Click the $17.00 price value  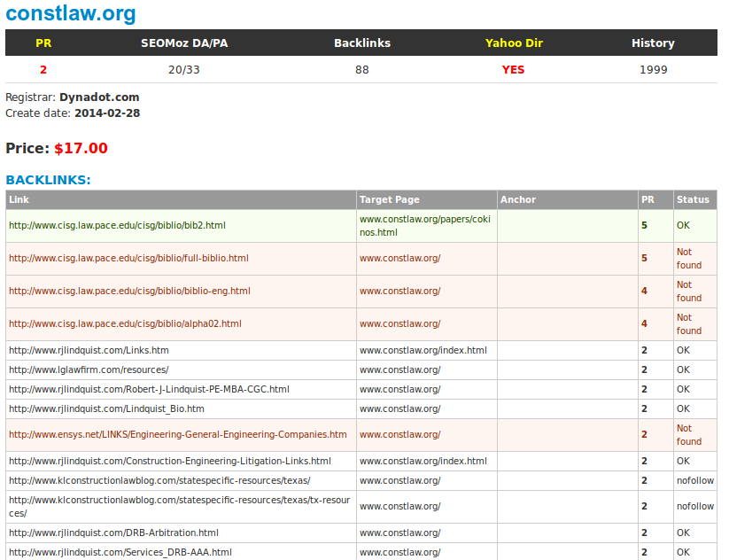pos(81,148)
